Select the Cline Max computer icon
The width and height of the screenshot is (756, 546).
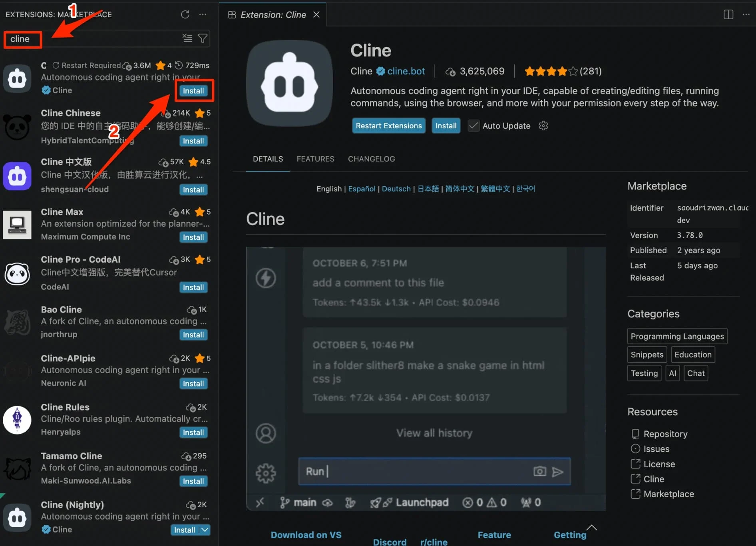click(x=17, y=225)
